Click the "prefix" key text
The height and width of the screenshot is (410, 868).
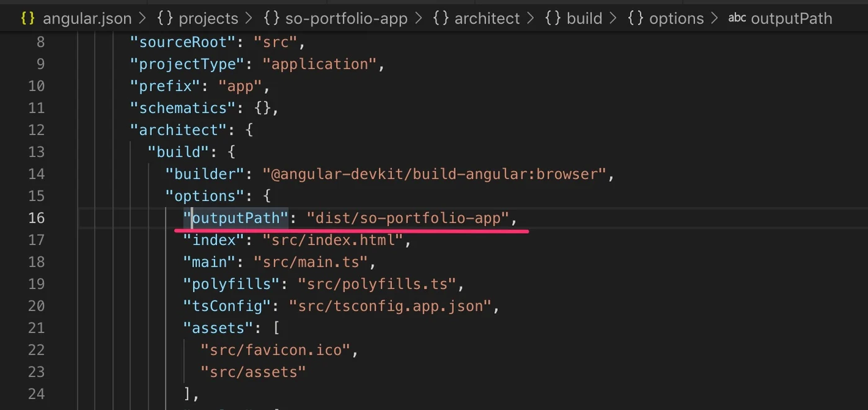pyautogui.click(x=166, y=86)
